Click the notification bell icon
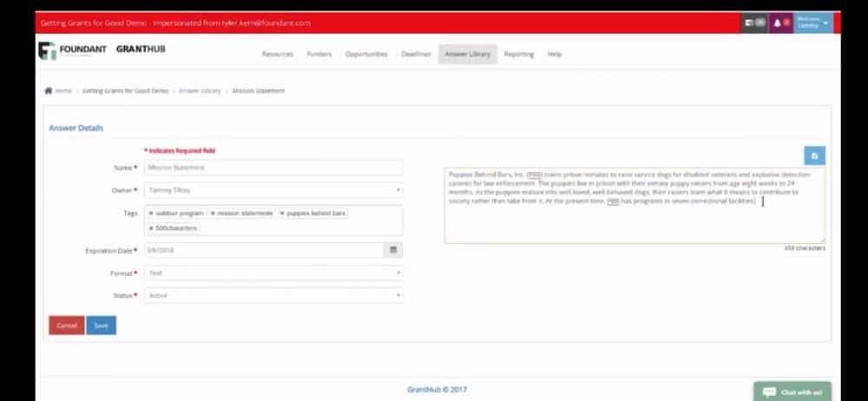868x401 pixels. point(780,23)
